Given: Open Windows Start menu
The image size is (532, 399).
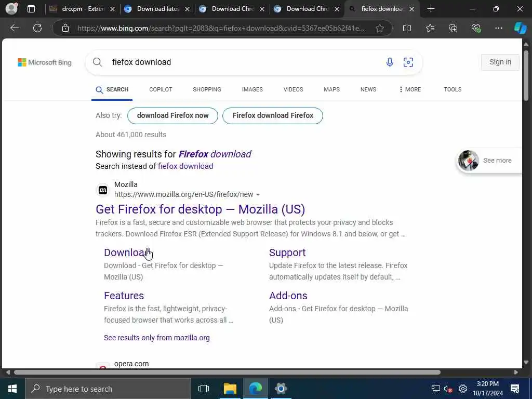Looking at the screenshot, I should pos(12,389).
